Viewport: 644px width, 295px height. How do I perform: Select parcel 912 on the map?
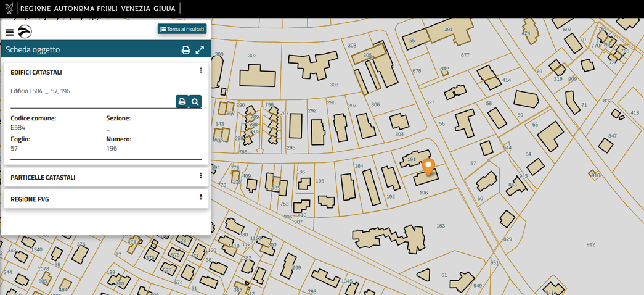[590, 245]
